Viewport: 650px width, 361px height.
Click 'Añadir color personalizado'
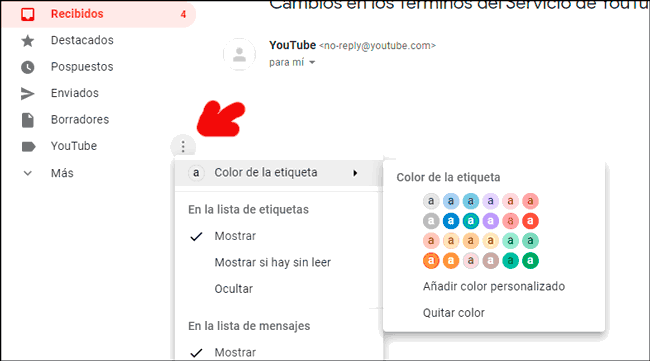pos(494,286)
